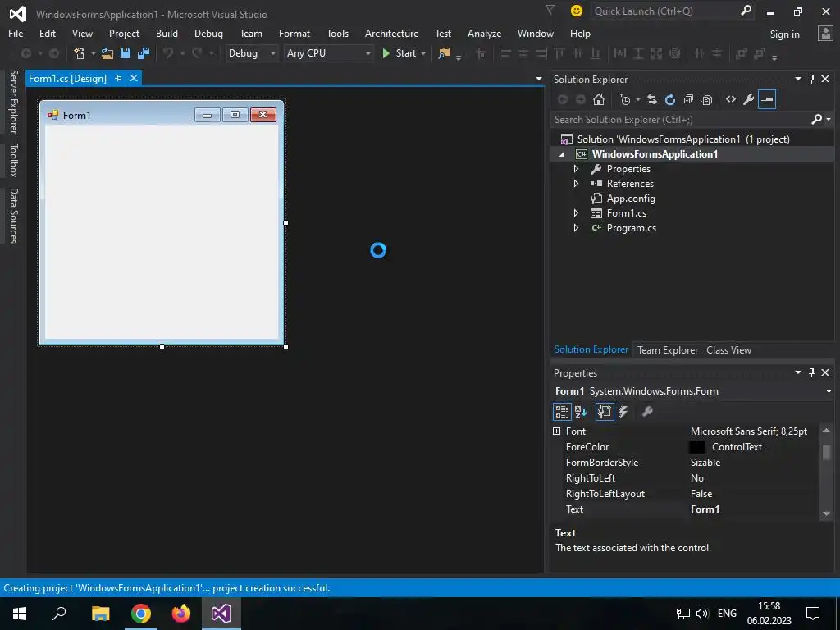Pin the Solution Explorer panel
This screenshot has width=840, height=630.
click(811, 80)
